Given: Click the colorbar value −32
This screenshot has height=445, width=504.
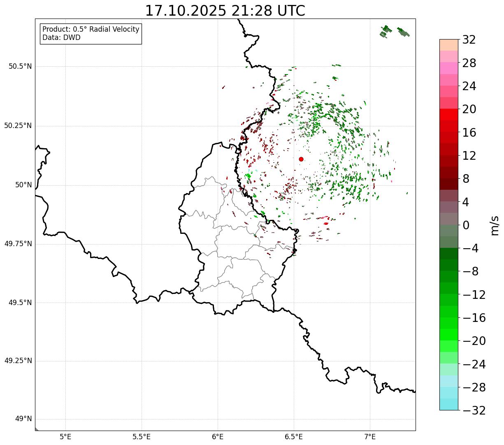Looking at the screenshot, I should pyautogui.click(x=474, y=410).
